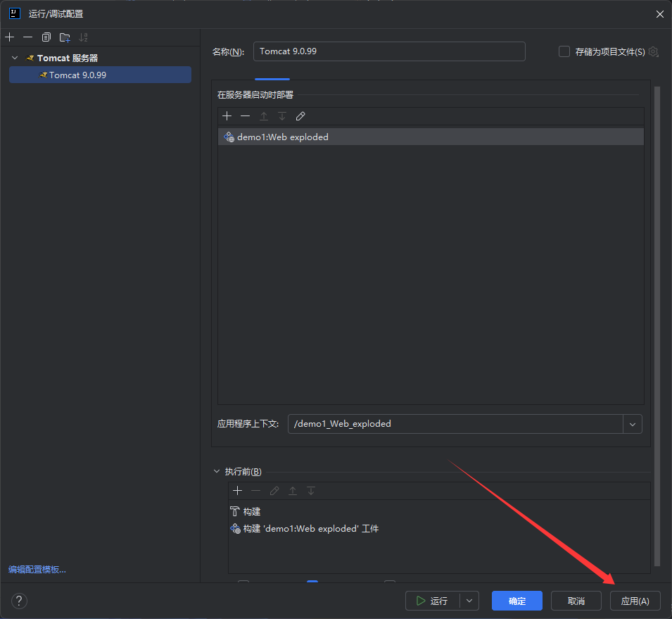This screenshot has height=619, width=672.
Task: Click the IntelliJ IDEA logo in the title bar
Action: tap(15, 13)
